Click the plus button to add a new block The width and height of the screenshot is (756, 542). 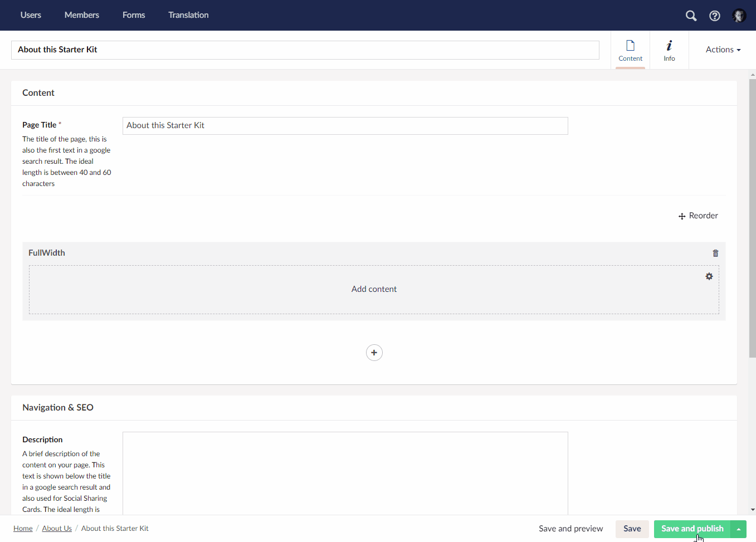[374, 352]
